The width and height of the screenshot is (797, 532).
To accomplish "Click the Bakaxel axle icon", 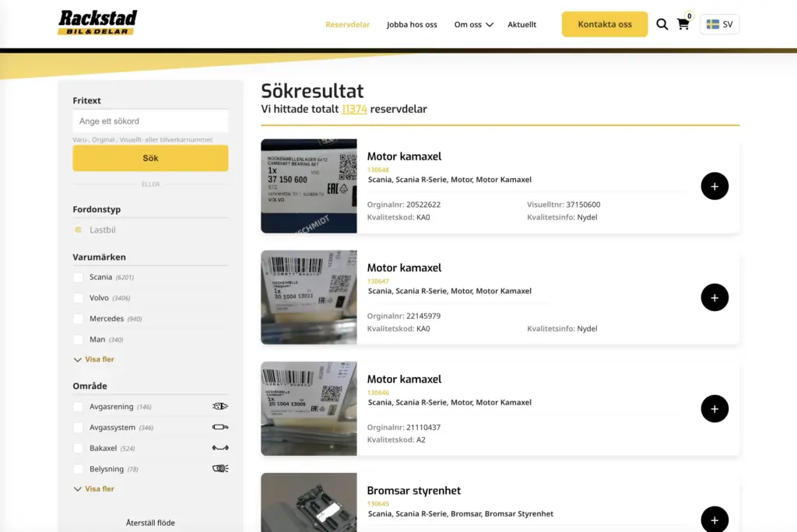I will click(219, 448).
